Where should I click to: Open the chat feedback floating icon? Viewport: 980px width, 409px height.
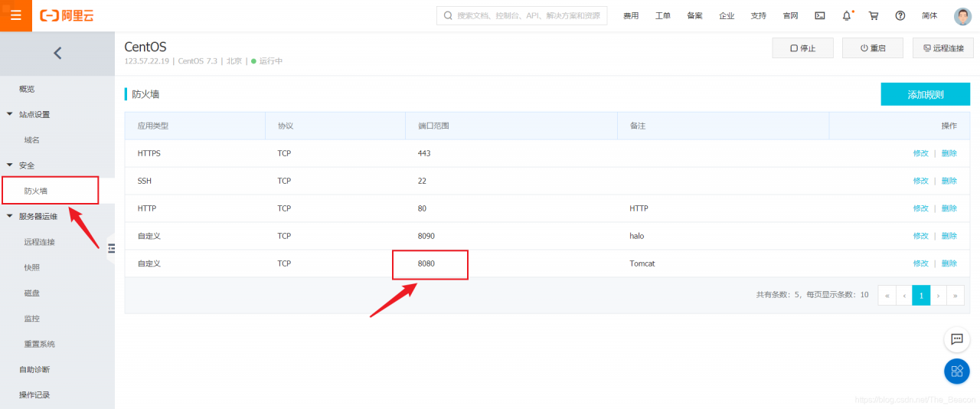point(957,339)
